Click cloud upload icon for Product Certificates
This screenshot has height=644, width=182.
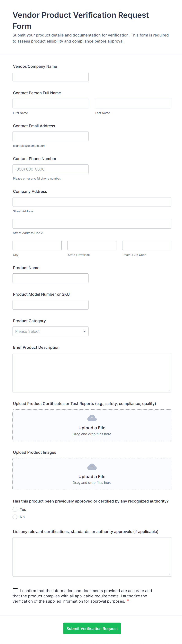point(92,418)
